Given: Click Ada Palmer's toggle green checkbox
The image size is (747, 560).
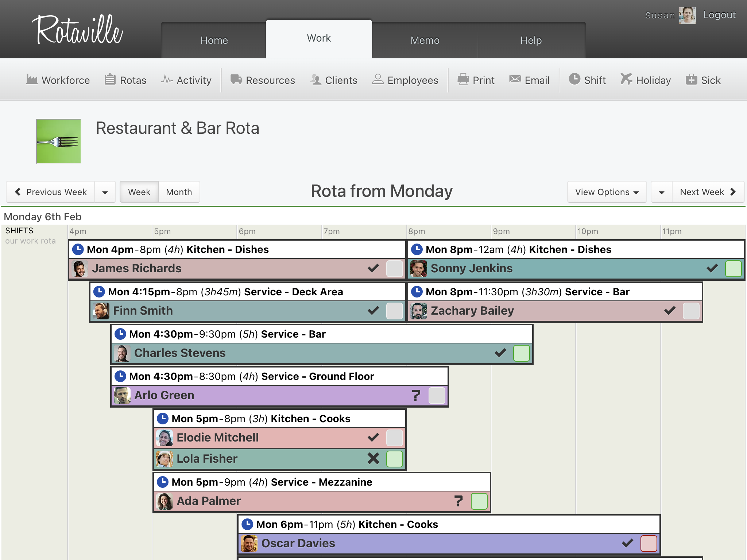Looking at the screenshot, I should [479, 501].
